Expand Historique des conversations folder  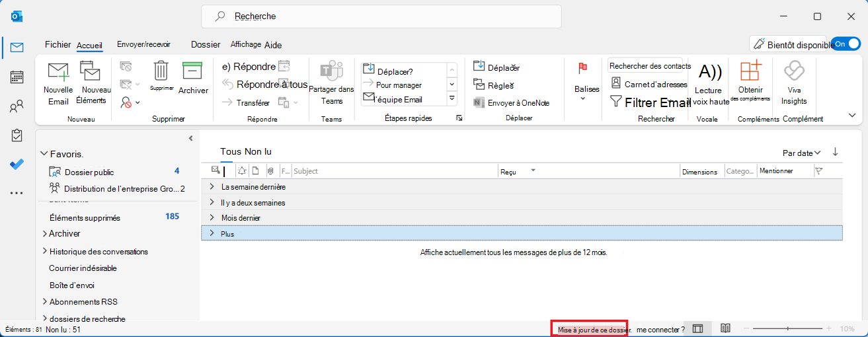[x=44, y=251]
